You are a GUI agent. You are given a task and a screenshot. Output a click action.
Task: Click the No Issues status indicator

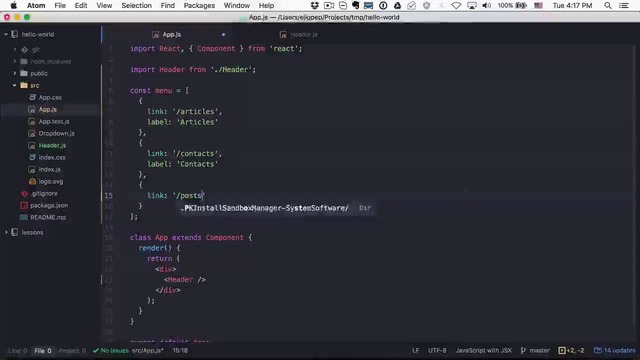point(111,351)
